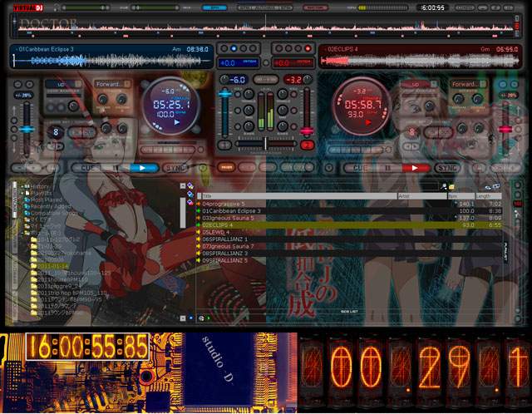532x414 pixels.
Task: Click the headphone icon in the top bar
Action: click(56, 7)
